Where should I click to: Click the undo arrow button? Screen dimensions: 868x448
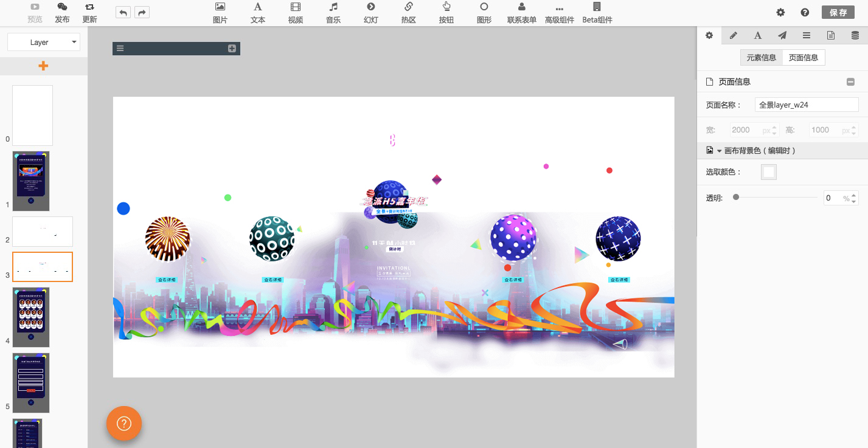point(123,12)
